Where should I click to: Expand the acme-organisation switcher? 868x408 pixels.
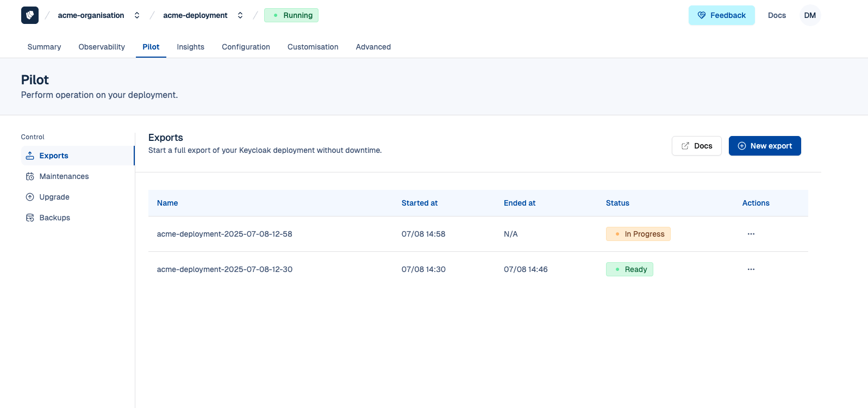click(x=137, y=15)
